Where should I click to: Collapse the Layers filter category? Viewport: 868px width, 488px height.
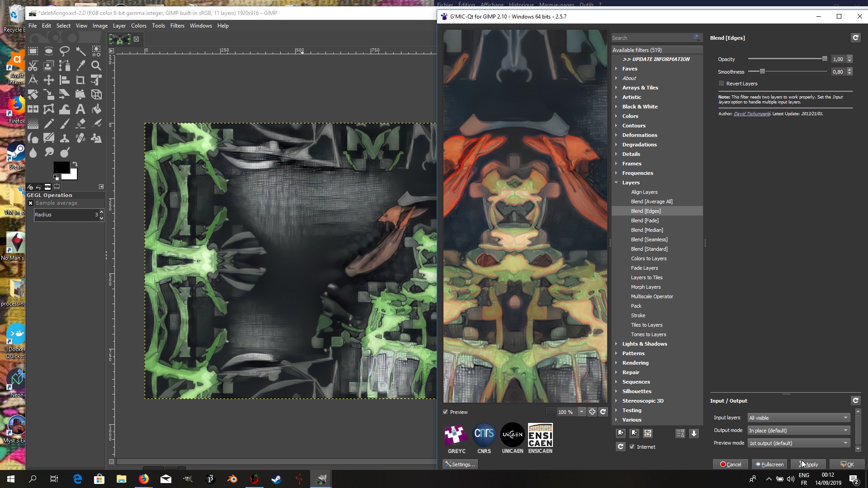click(x=616, y=183)
